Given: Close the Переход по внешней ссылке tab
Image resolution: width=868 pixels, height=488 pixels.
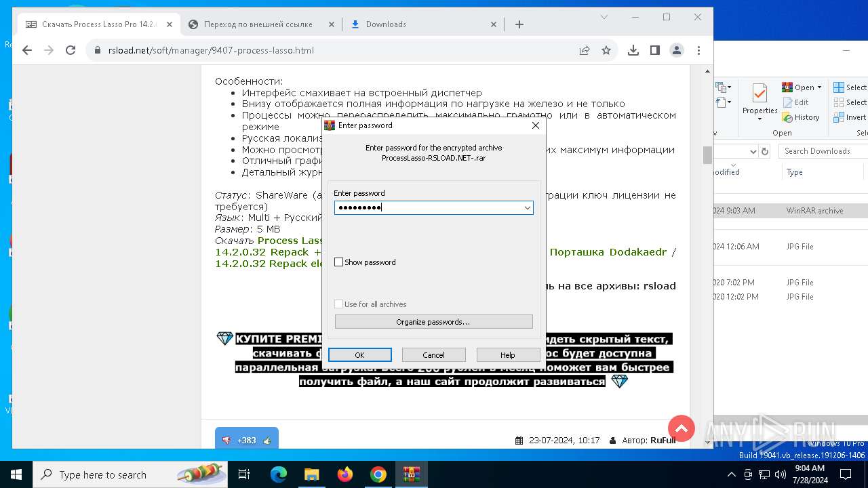Looking at the screenshot, I should 332,24.
